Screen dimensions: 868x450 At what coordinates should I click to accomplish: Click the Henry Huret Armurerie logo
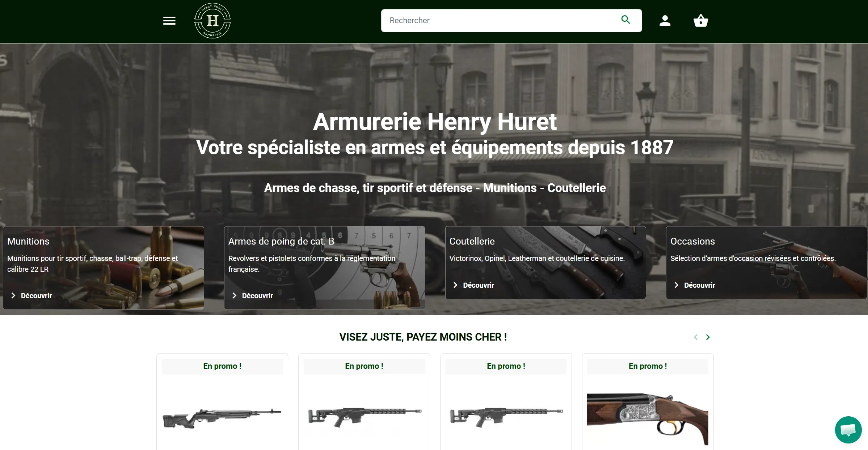212,21
